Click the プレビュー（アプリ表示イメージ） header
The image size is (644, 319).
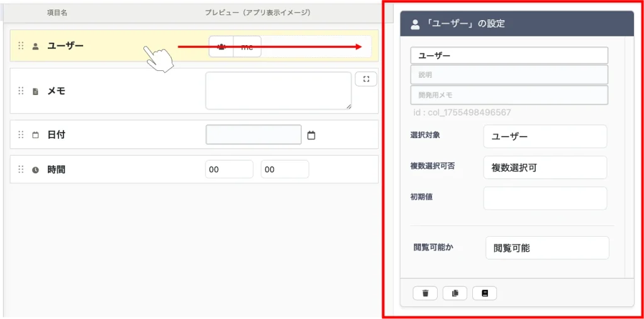[x=258, y=13]
